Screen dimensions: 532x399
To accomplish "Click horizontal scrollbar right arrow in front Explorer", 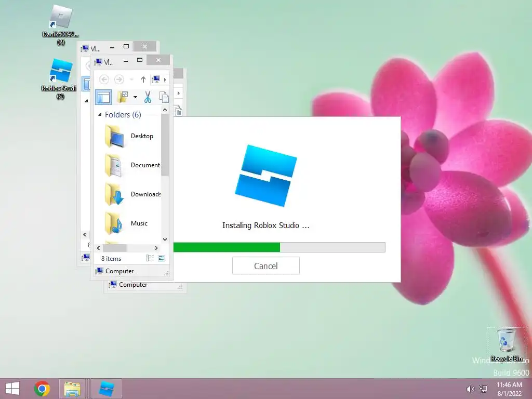I will [x=156, y=248].
